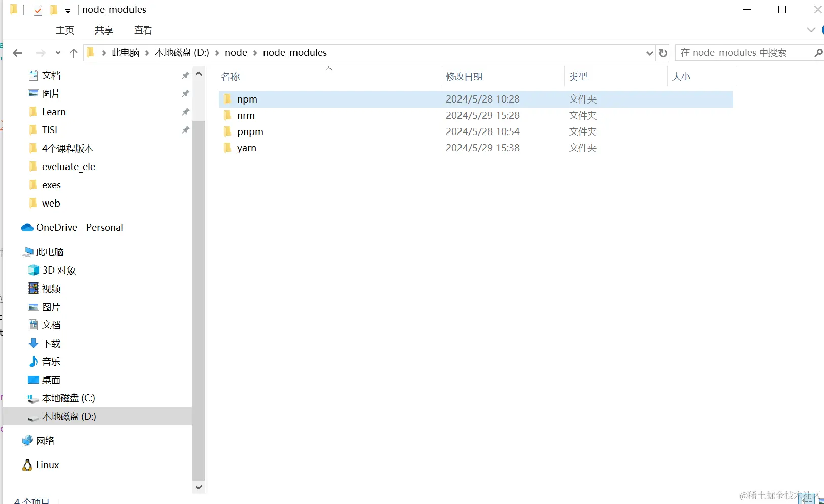Screen dimensions: 824x504
Task: Select 此电脑 in the address breadcrumb
Action: point(125,53)
